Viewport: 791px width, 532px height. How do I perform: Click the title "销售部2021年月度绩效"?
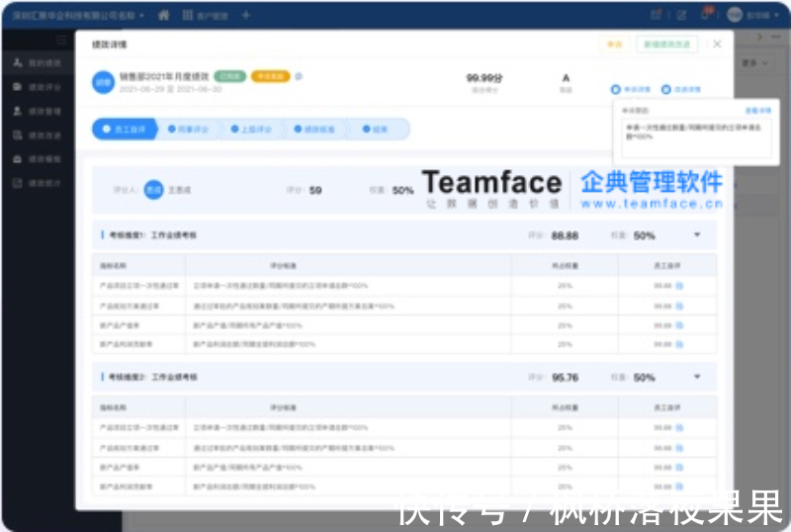click(164, 76)
